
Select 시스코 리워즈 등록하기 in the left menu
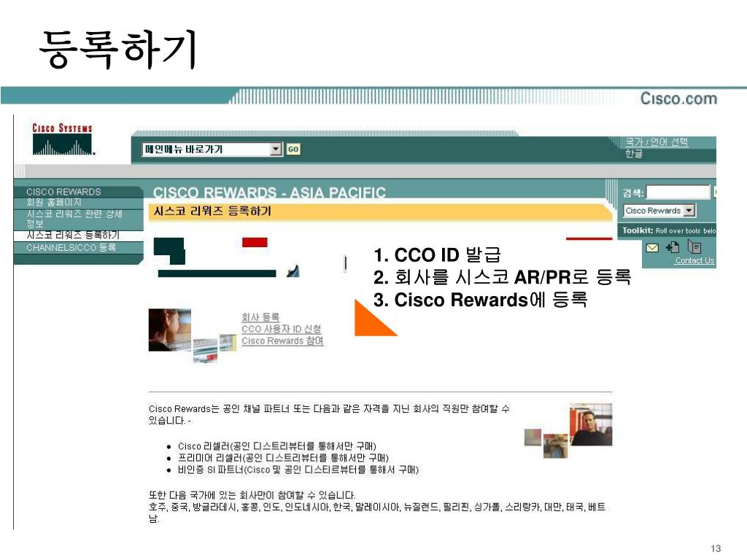click(73, 235)
